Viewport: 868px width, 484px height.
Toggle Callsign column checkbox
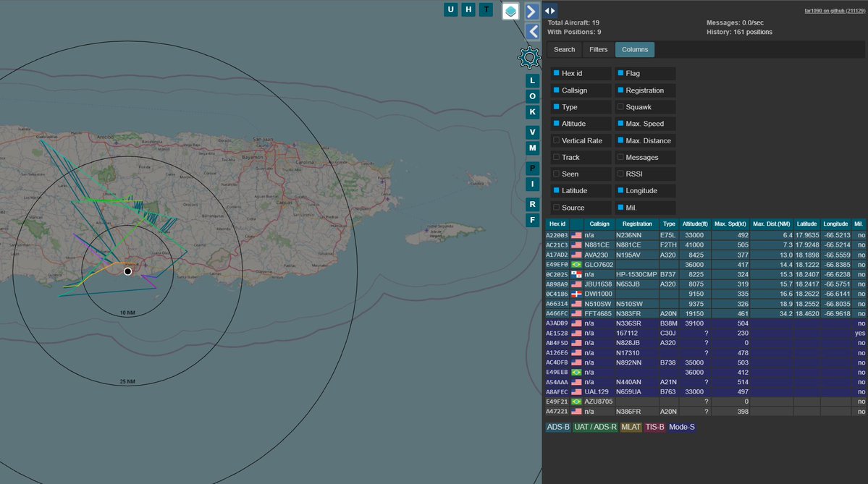(556, 90)
